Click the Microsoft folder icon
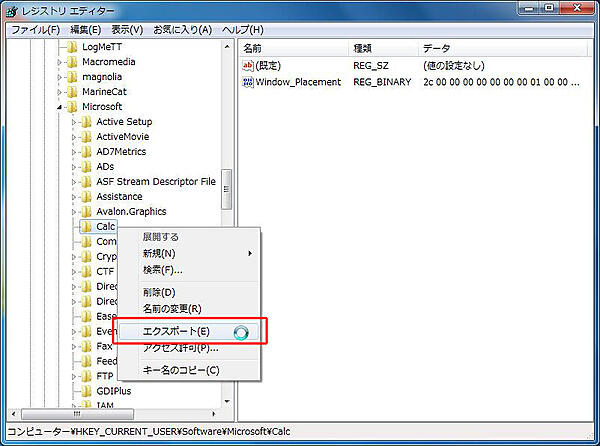This screenshot has height=446, width=600. pyautogui.click(x=72, y=107)
